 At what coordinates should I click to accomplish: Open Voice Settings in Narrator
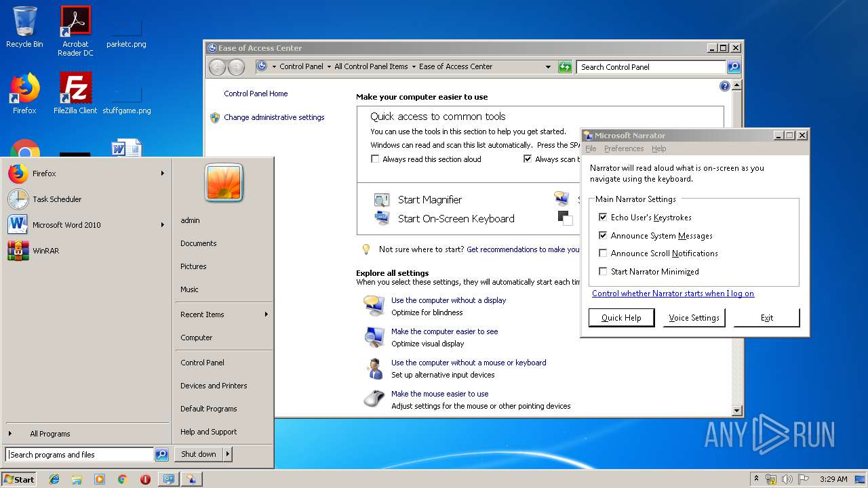click(694, 318)
